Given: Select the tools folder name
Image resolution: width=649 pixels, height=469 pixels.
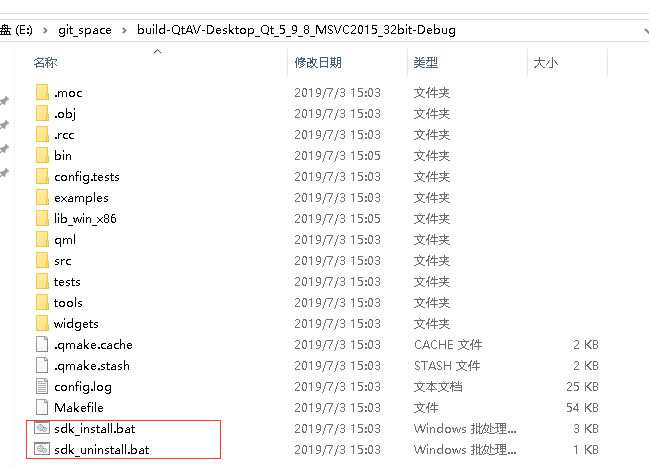Looking at the screenshot, I should [68, 303].
